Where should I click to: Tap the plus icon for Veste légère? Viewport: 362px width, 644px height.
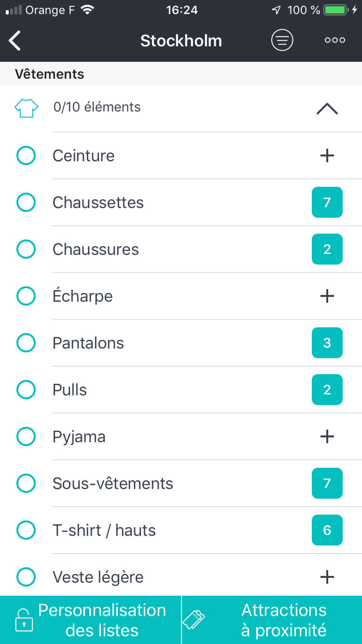pos(327,577)
